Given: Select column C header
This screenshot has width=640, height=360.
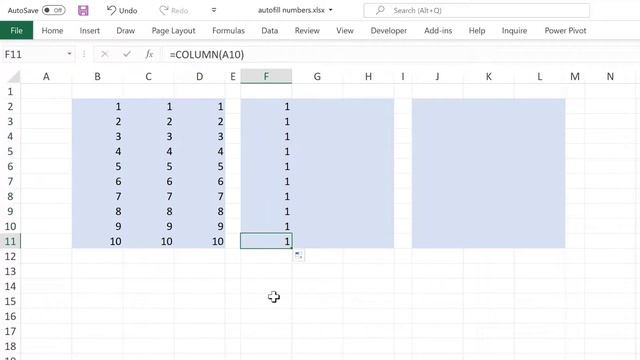Looking at the screenshot, I should click(x=148, y=76).
